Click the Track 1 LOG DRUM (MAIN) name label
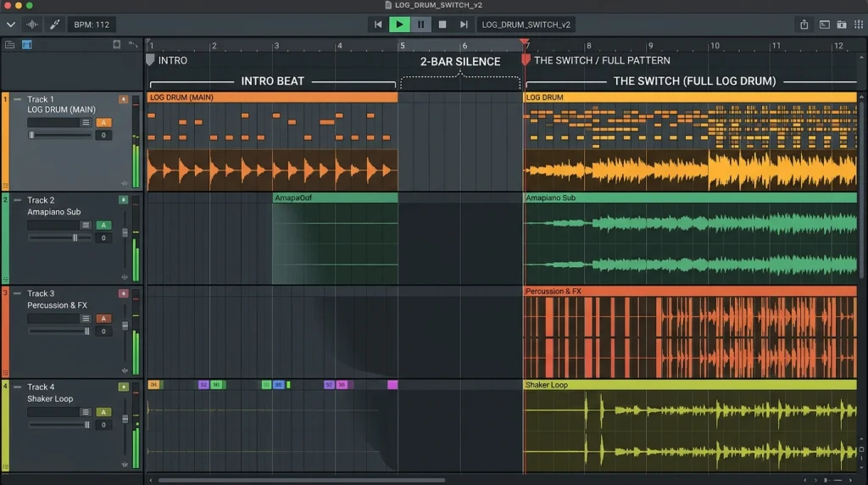The height and width of the screenshot is (485, 868). [x=61, y=109]
